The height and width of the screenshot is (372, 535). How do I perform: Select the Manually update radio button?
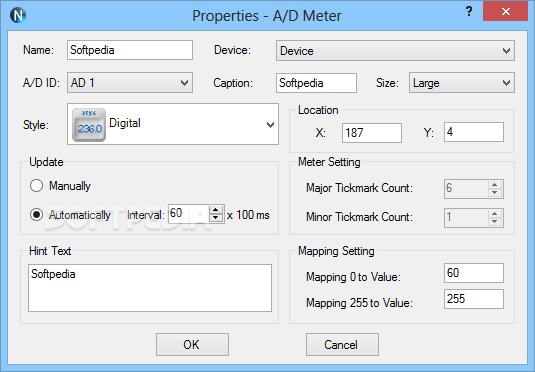(37, 186)
